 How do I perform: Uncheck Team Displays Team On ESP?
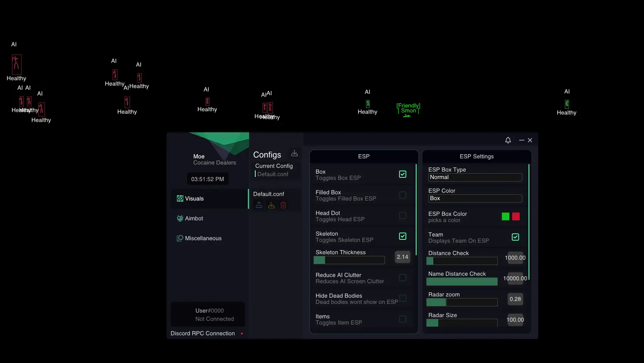click(515, 237)
